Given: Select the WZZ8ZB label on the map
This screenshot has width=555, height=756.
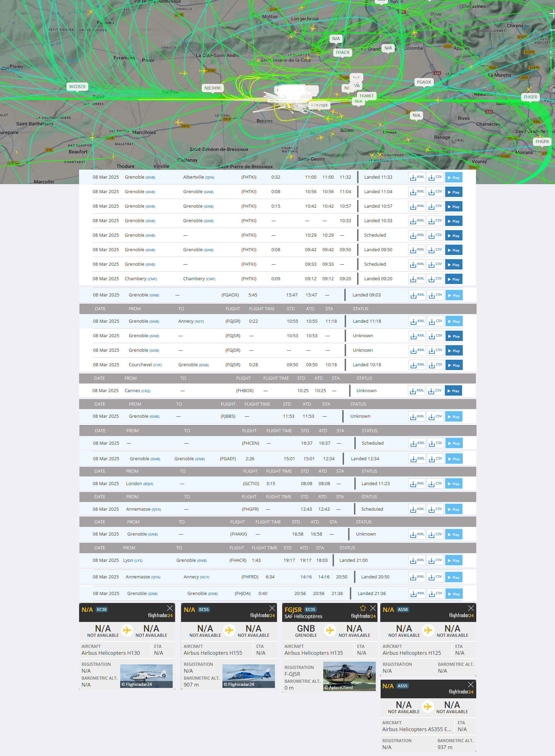Looking at the screenshot, I should pyautogui.click(x=77, y=87).
